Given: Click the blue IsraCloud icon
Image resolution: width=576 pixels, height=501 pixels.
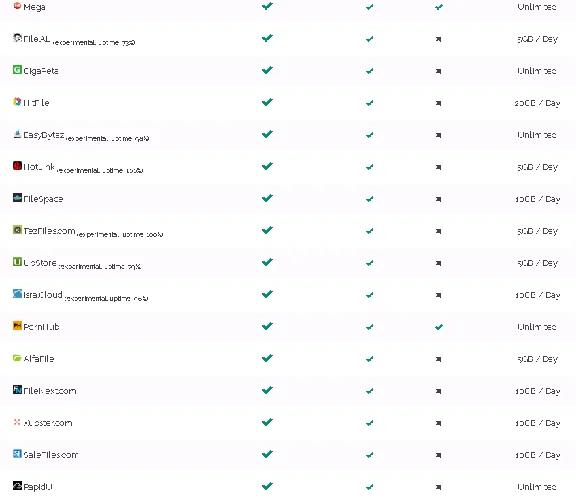Looking at the screenshot, I should tap(17, 293).
